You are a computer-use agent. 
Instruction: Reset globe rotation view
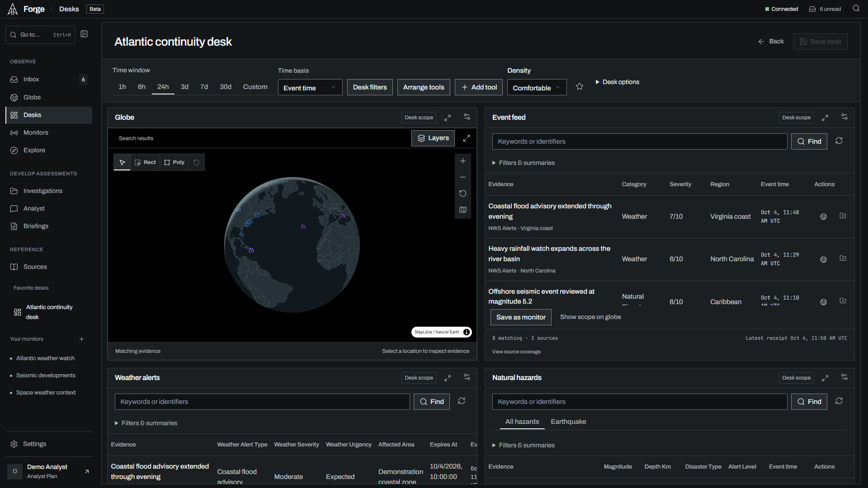(x=463, y=194)
